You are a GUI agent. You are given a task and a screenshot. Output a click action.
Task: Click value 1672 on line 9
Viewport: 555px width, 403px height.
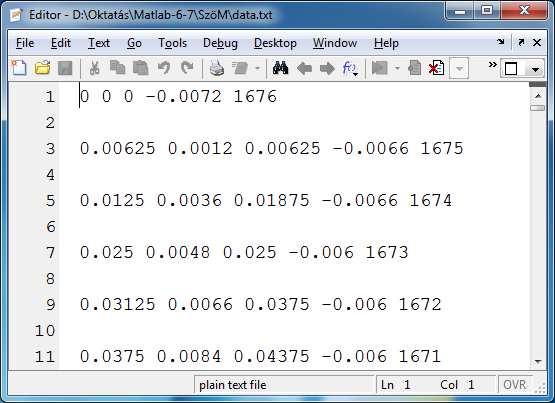420,304
